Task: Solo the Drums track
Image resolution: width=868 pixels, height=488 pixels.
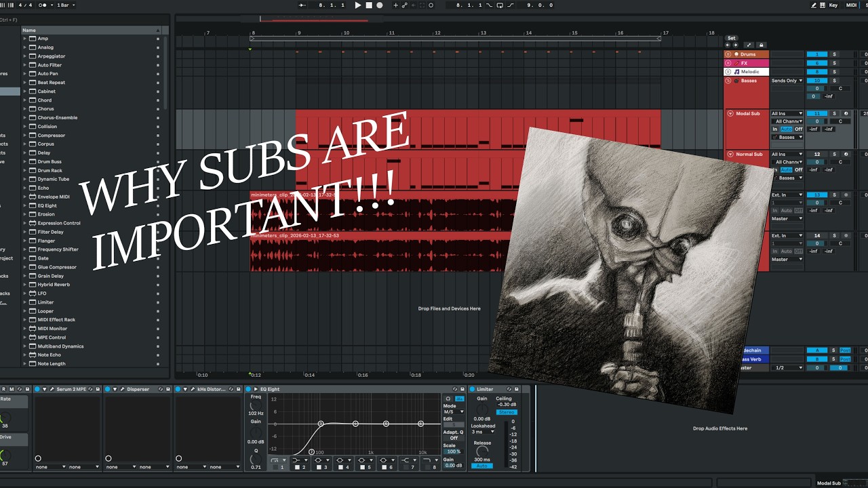Action: coord(834,54)
